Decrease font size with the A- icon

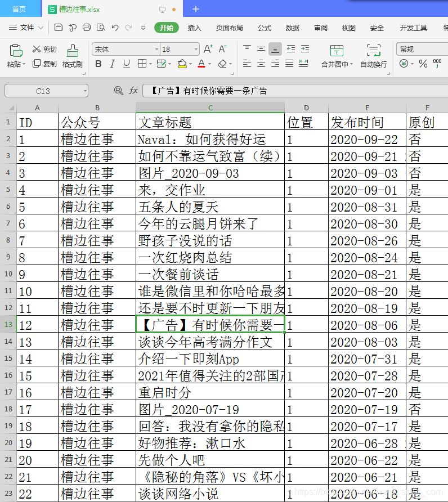(222, 50)
